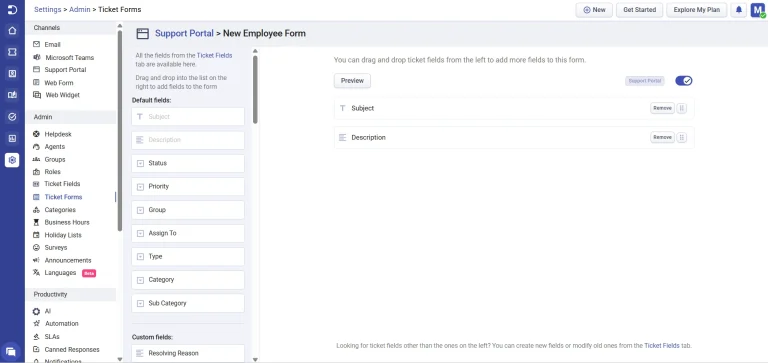Remove the Subject field from form
768x363 pixels.
(662, 108)
